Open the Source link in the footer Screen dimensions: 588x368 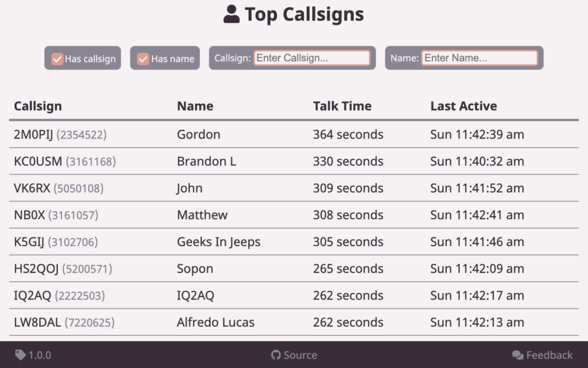(300, 355)
